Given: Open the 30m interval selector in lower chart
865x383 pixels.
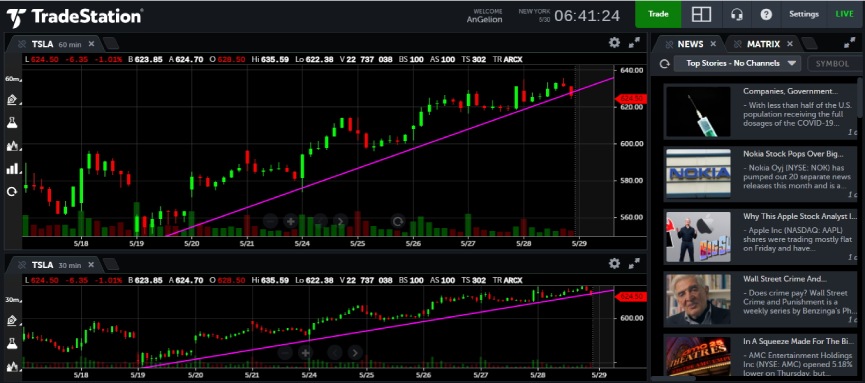Looking at the screenshot, I should tap(12, 300).
